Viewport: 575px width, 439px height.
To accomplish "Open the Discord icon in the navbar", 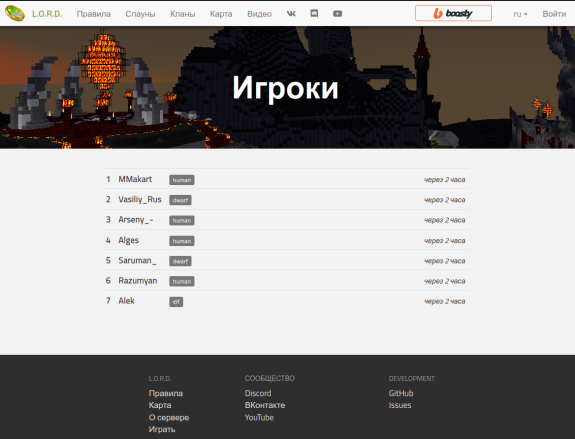I will coord(314,14).
